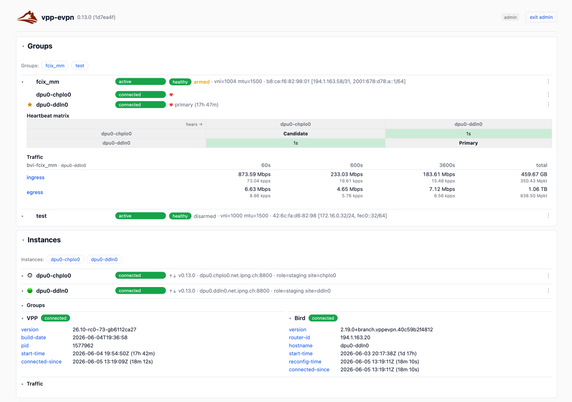Open the kebab menu for dpu0-chplo0 member row
This screenshot has width=572, height=402.
coord(548,94)
